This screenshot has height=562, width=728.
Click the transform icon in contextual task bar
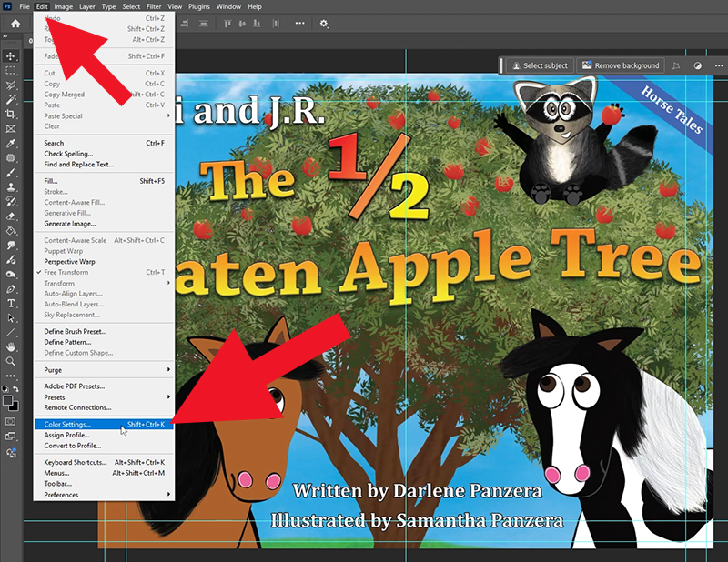(676, 65)
